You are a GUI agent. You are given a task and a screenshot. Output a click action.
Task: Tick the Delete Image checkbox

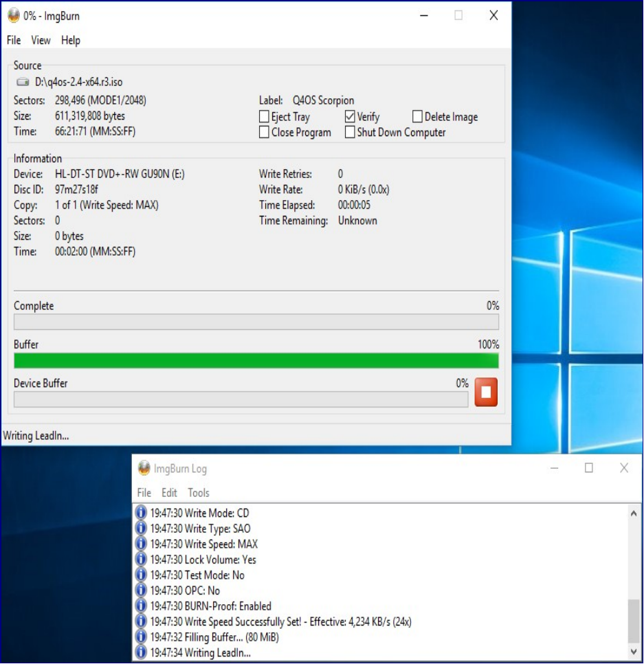coord(417,117)
